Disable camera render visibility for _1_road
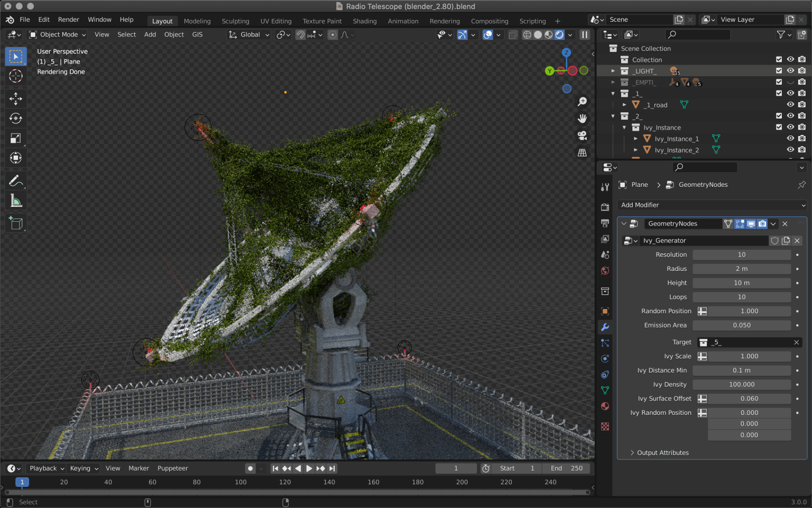 pyautogui.click(x=802, y=104)
